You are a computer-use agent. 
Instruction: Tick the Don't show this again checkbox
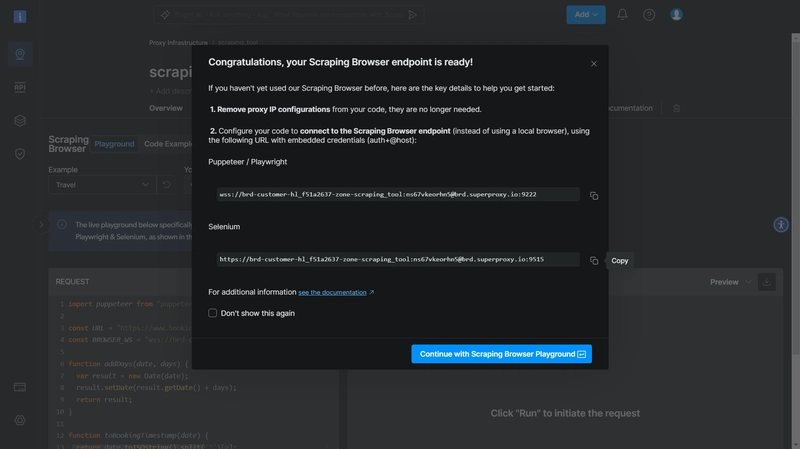213,313
